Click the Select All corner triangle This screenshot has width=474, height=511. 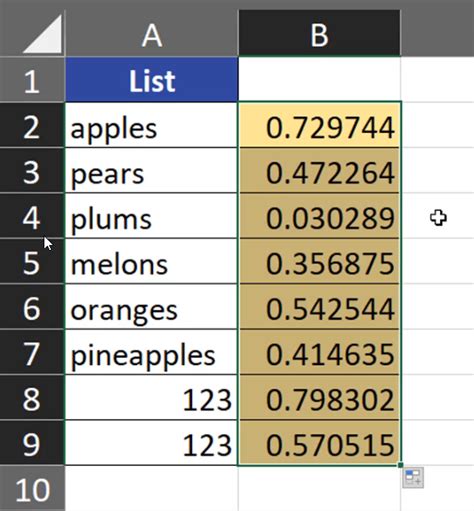coord(43,34)
